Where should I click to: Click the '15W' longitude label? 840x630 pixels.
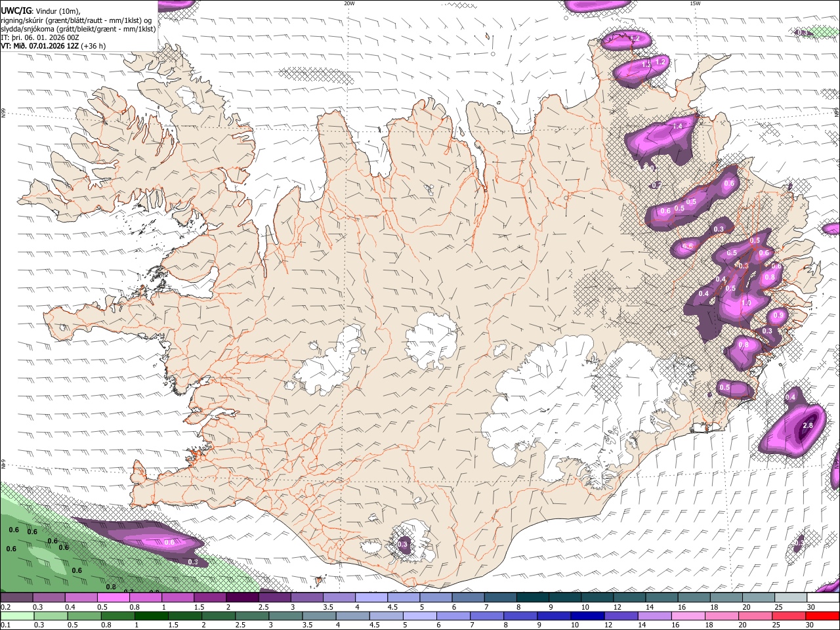(695, 3)
